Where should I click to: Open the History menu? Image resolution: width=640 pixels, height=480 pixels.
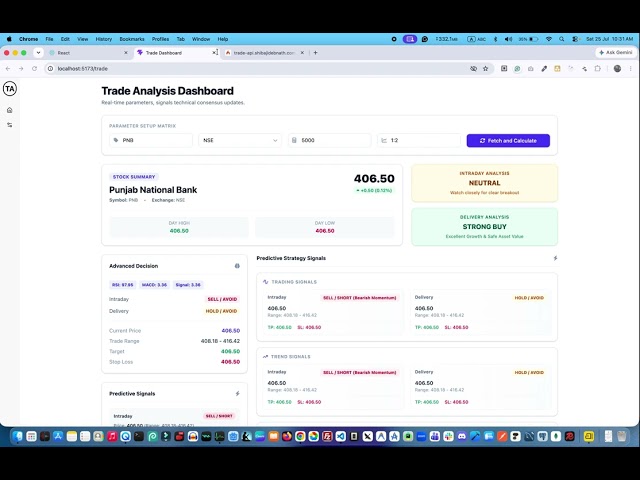click(104, 39)
